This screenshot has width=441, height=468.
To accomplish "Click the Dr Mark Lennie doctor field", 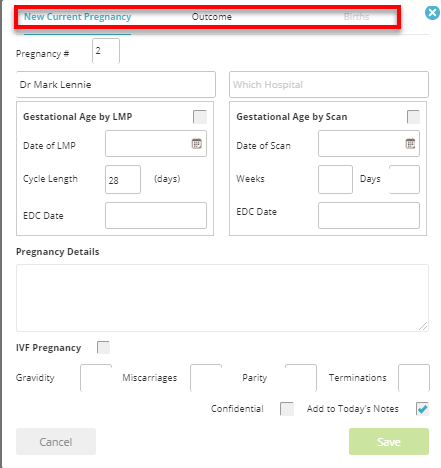I will (116, 84).
